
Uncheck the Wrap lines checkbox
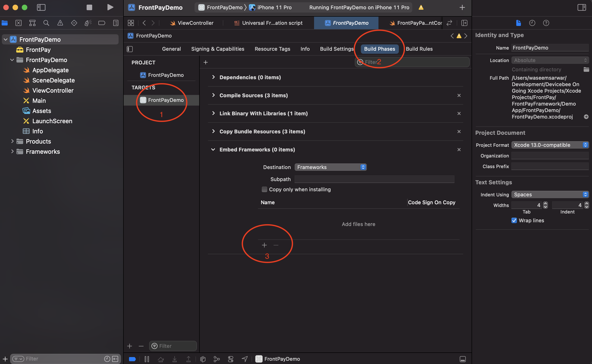coord(514,220)
